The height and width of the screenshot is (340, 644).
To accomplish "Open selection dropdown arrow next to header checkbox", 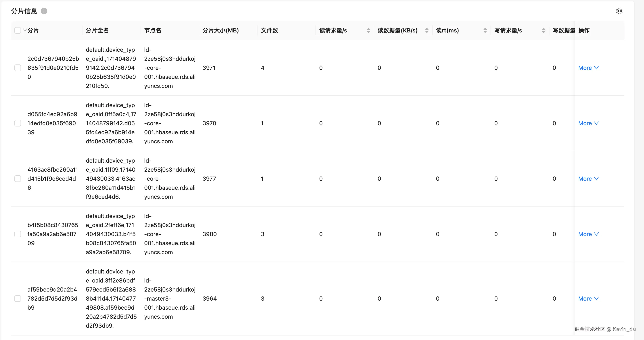I will (25, 30).
